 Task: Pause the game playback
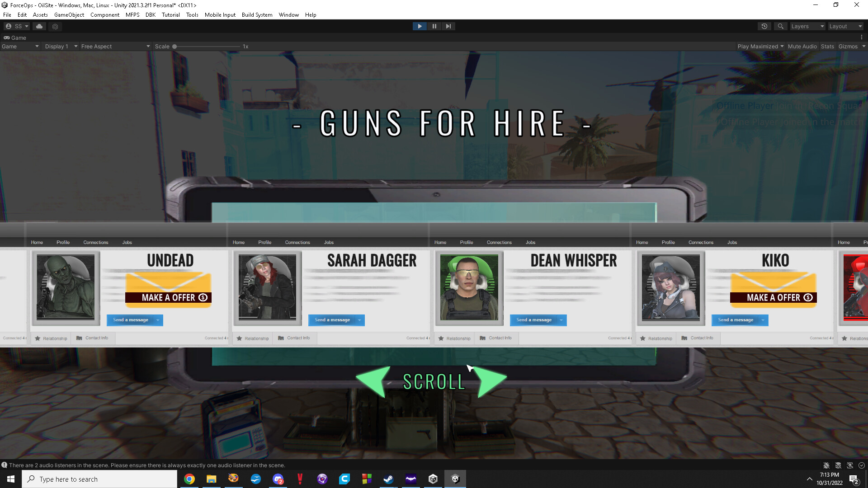(434, 26)
